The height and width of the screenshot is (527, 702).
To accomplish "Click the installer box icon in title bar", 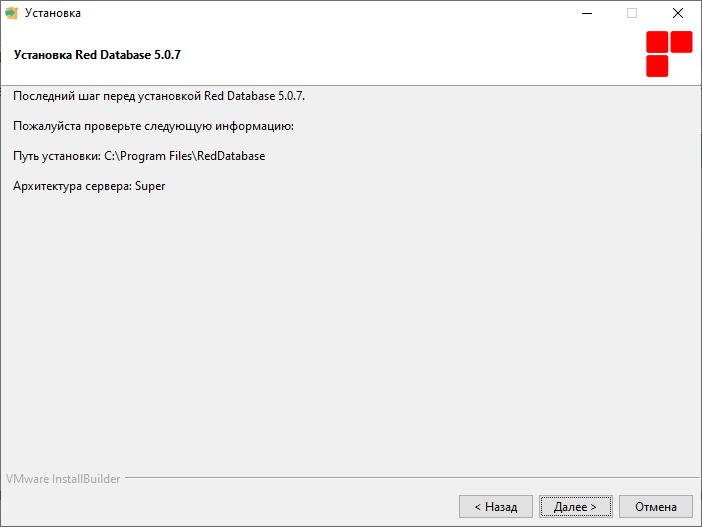I will point(11,13).
